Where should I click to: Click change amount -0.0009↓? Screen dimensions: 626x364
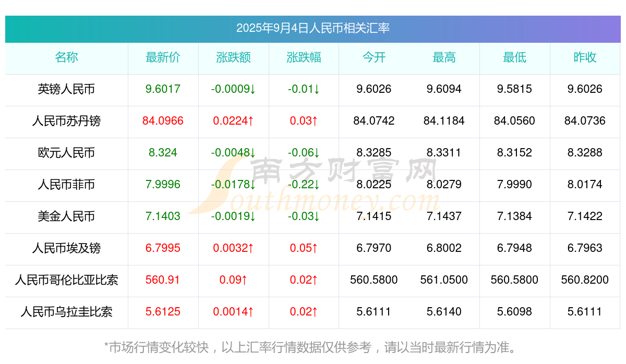click(x=234, y=89)
